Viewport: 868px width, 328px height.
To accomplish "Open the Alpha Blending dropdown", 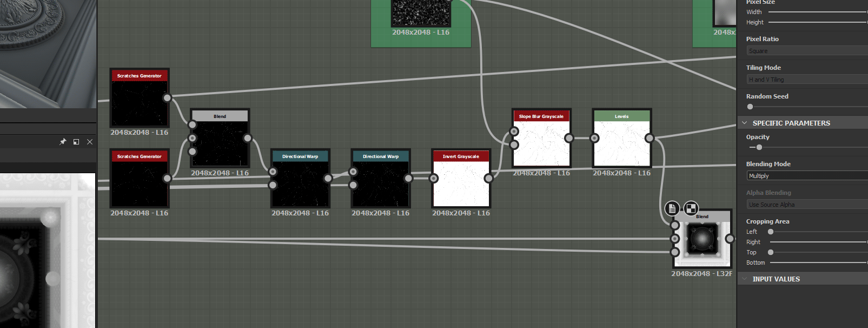I will (807, 205).
